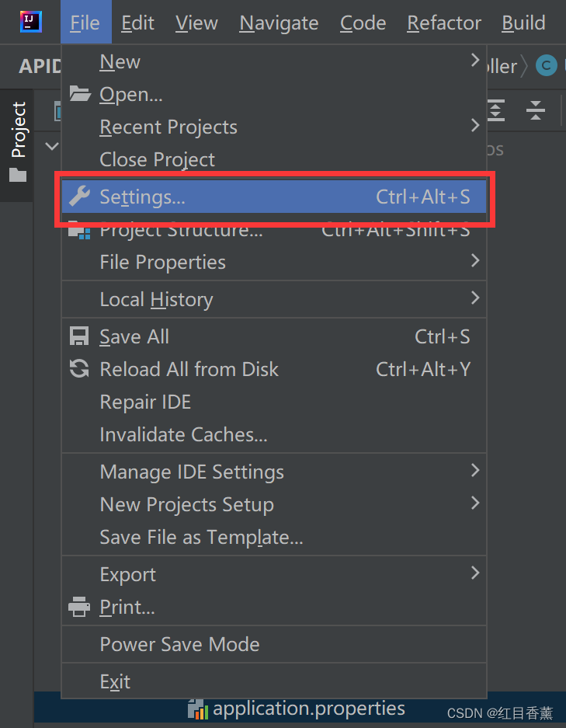Image resolution: width=566 pixels, height=728 pixels.
Task: Click the Reload All from Disk refresh icon
Action: 78,368
